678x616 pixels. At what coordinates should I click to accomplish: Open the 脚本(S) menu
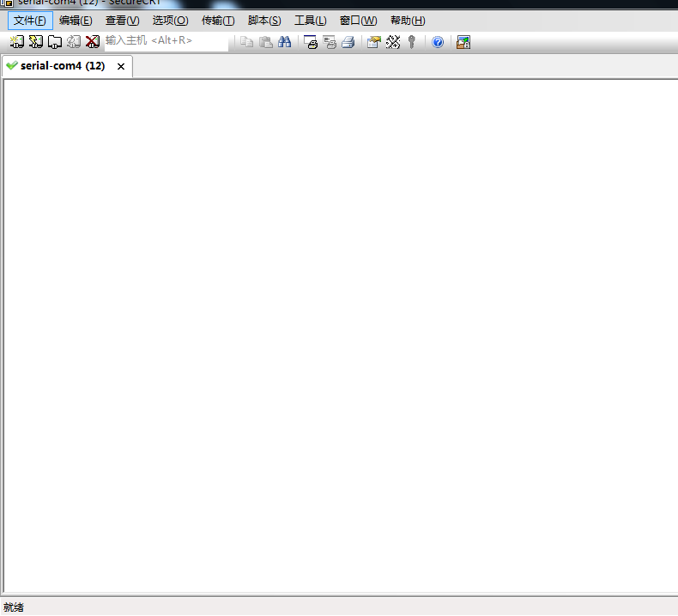click(264, 21)
